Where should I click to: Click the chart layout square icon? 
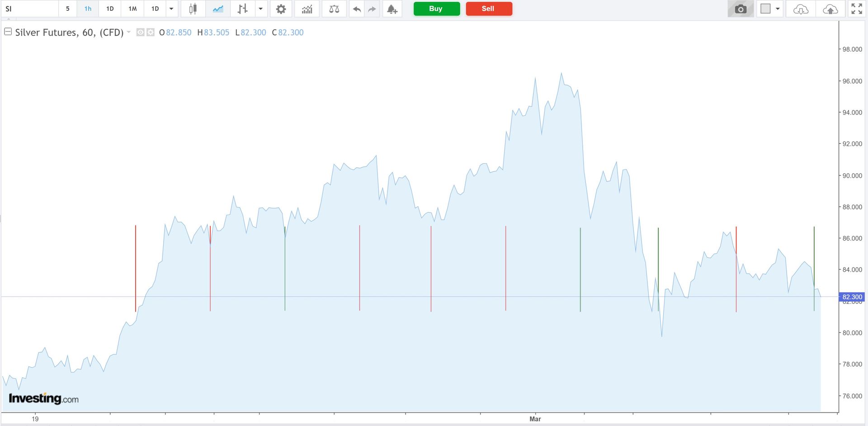tap(765, 9)
